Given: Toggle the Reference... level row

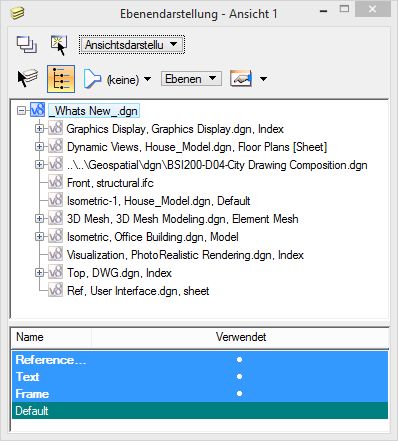Looking at the screenshot, I should [200, 360].
